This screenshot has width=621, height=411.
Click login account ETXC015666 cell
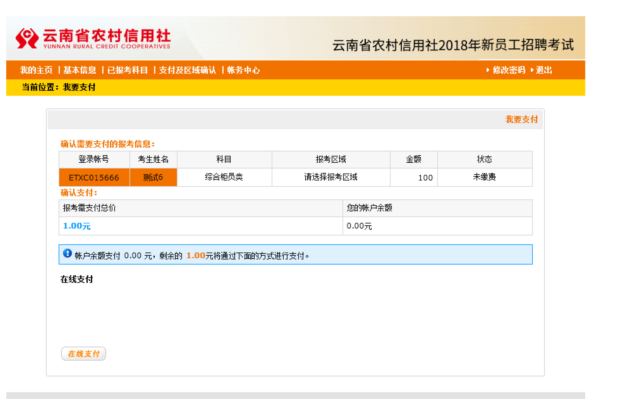click(x=93, y=177)
